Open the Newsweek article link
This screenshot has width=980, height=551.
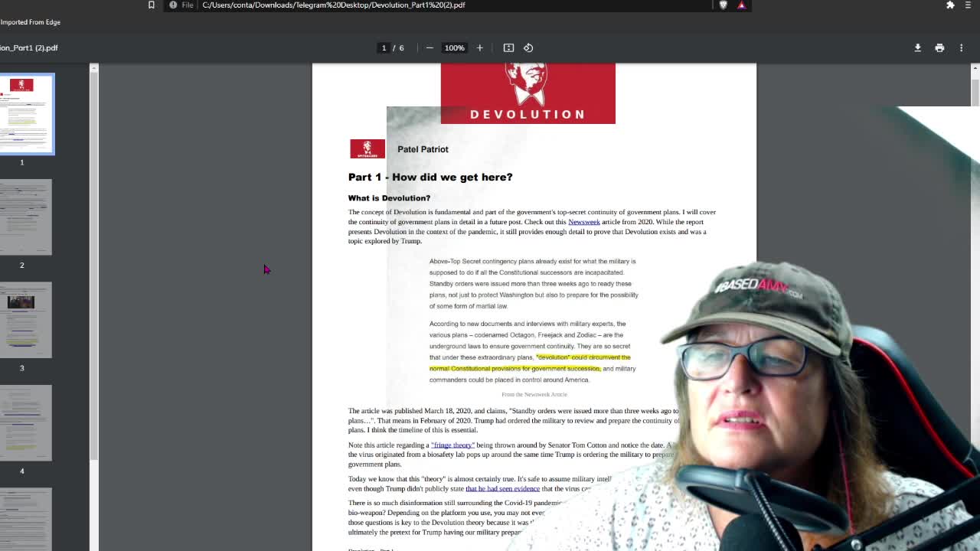pyautogui.click(x=584, y=222)
